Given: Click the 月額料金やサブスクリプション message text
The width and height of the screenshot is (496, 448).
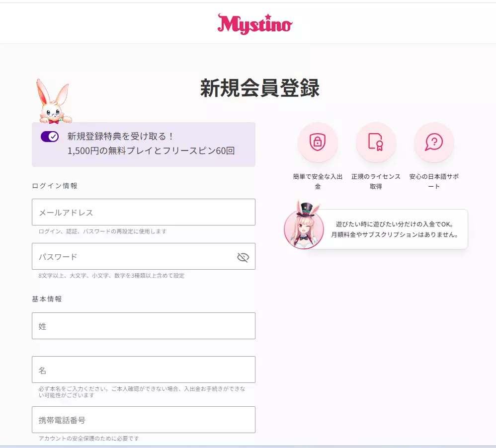Looking at the screenshot, I should [395, 234].
